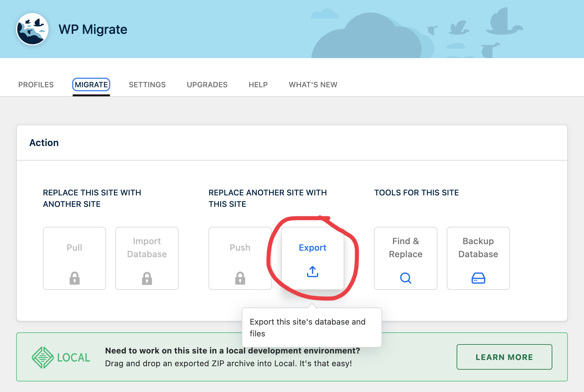
Task: Click the lock icon on Push
Action: (240, 278)
